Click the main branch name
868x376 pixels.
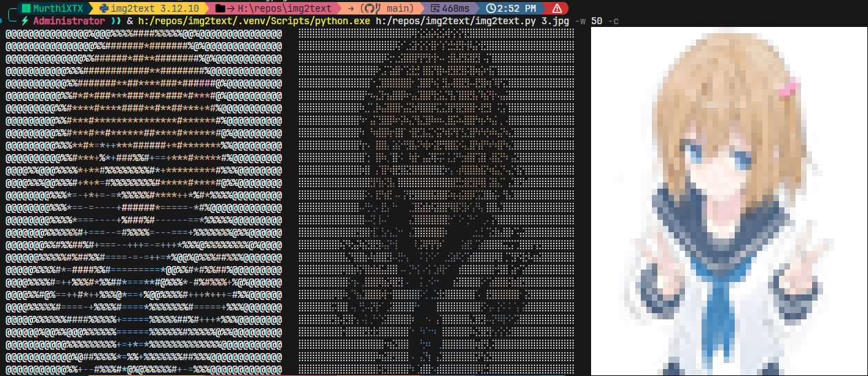[398, 8]
